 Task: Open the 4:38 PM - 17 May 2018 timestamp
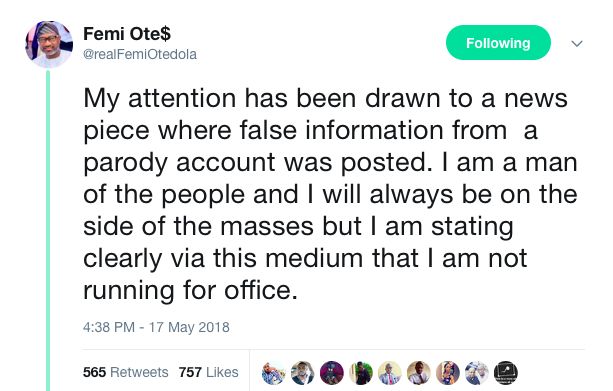point(156,327)
